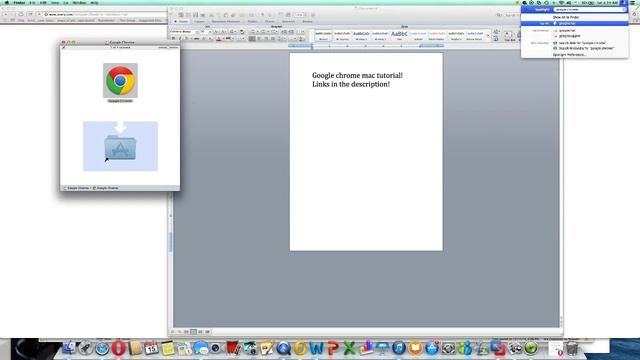Apply the Normal style from the styles gallery

tap(323, 36)
